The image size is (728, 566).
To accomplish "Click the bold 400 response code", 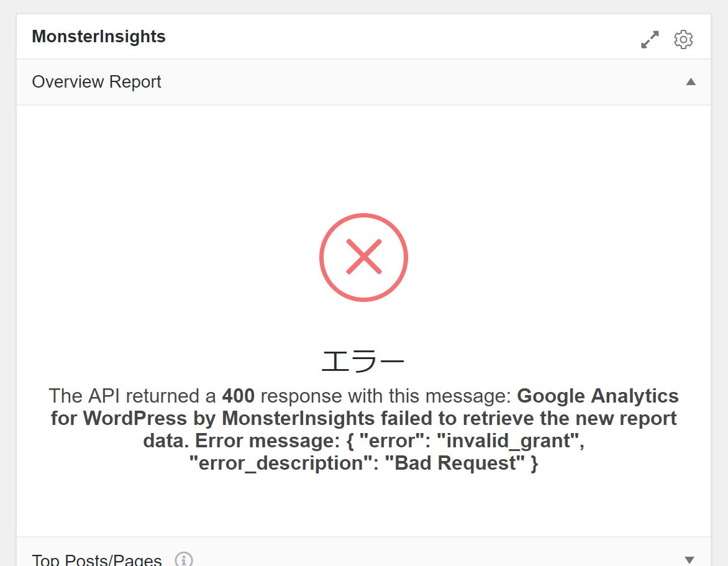I will tap(238, 396).
